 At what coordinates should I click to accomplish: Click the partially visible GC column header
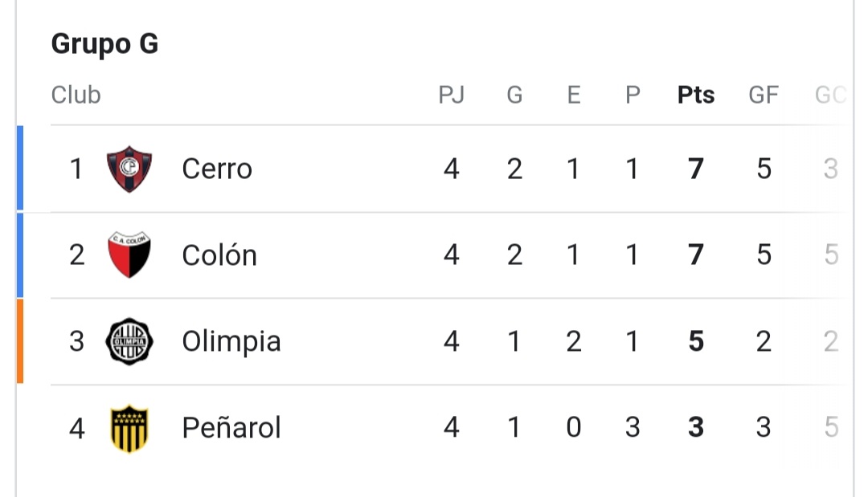(831, 95)
